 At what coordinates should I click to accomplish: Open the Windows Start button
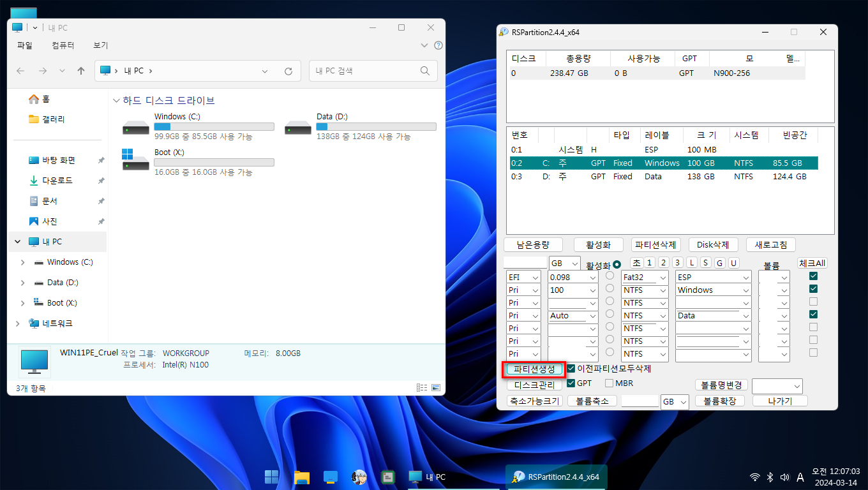click(x=272, y=477)
